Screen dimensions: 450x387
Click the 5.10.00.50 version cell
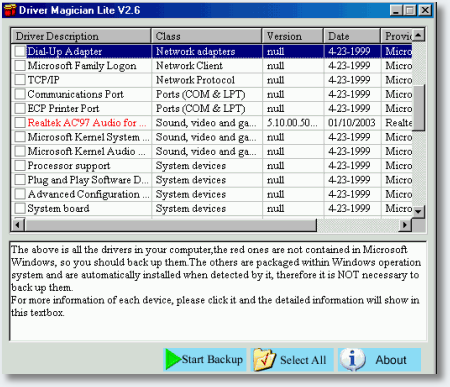(292, 123)
